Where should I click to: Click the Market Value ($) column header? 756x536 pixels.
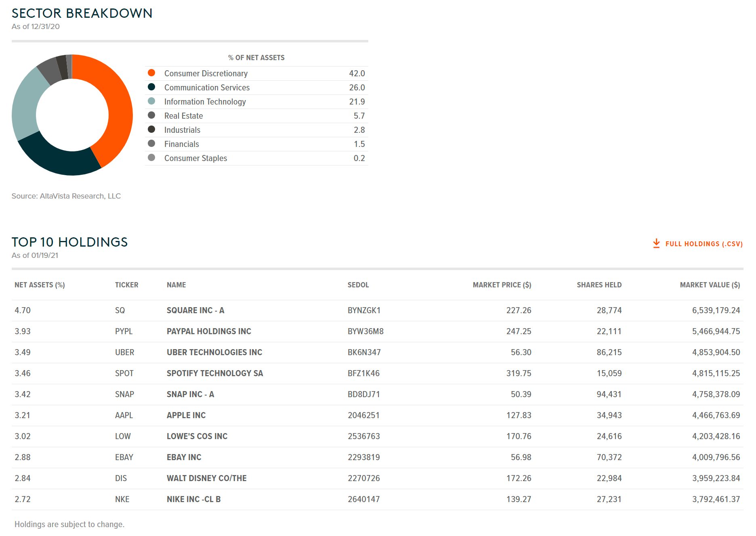click(x=710, y=285)
